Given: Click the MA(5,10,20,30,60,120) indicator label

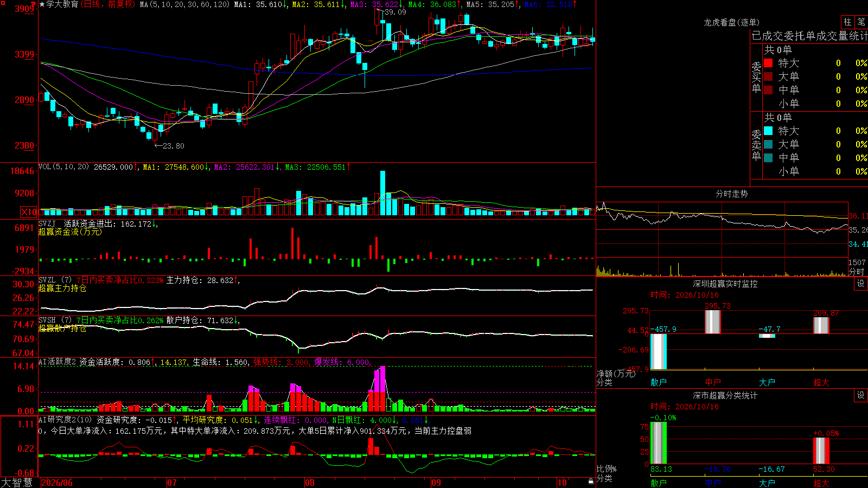Looking at the screenshot, I should (184, 4).
